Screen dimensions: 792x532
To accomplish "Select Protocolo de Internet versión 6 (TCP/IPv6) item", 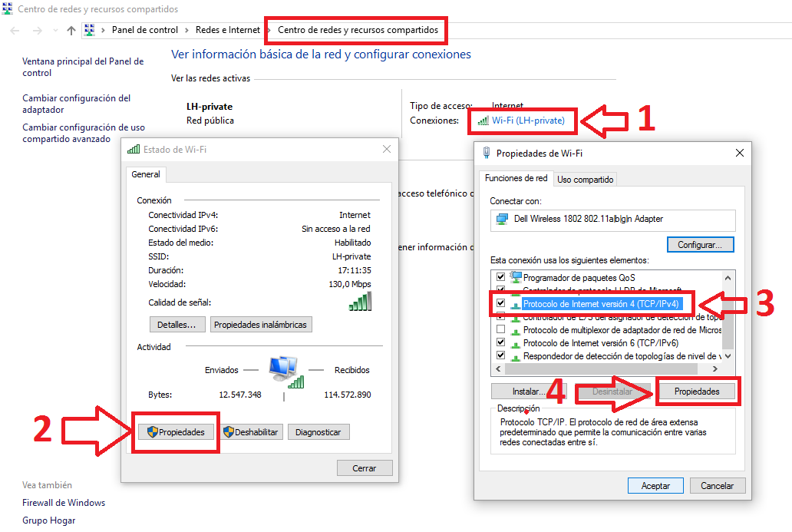I will [x=601, y=343].
